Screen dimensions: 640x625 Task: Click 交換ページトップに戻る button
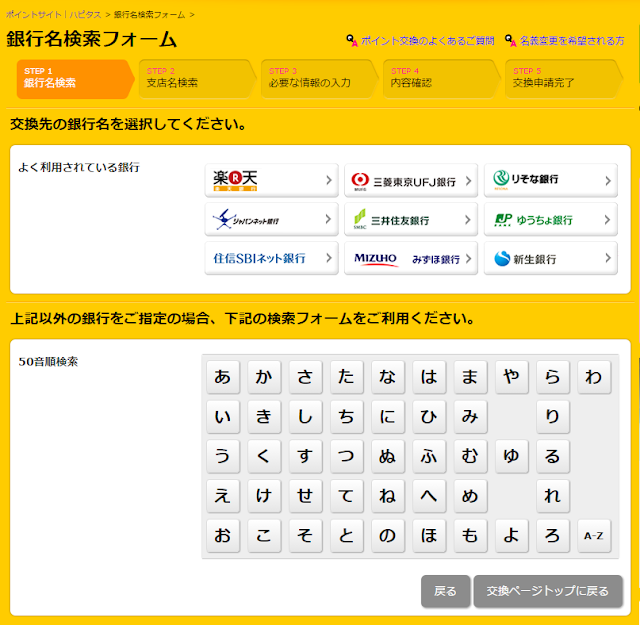tap(548, 591)
